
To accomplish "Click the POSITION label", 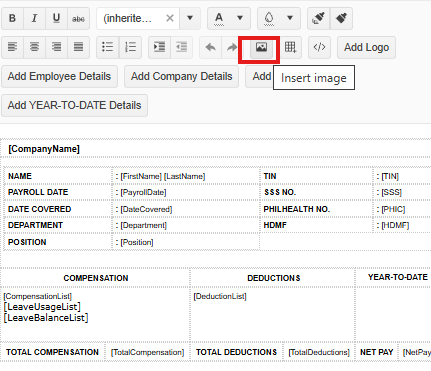I will (27, 242).
